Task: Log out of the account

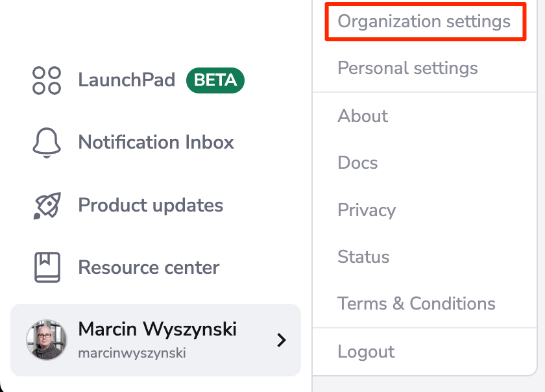Action: [366, 351]
